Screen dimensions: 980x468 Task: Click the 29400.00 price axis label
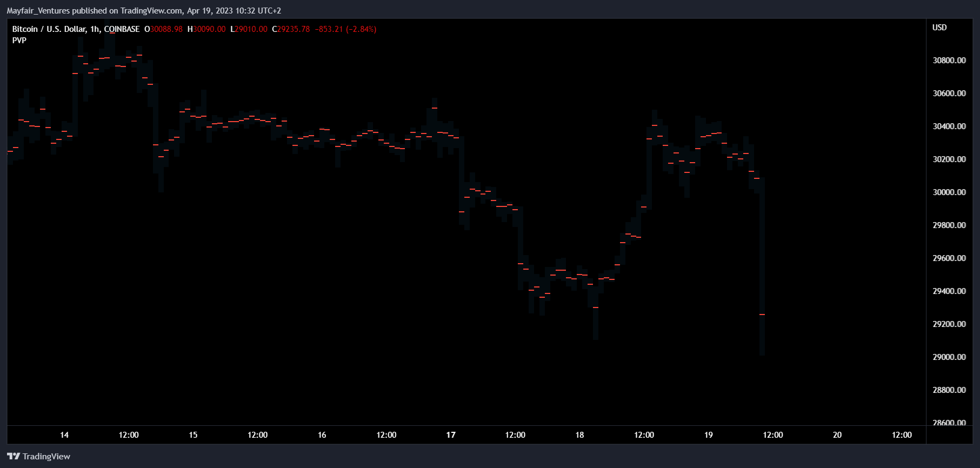(x=949, y=291)
